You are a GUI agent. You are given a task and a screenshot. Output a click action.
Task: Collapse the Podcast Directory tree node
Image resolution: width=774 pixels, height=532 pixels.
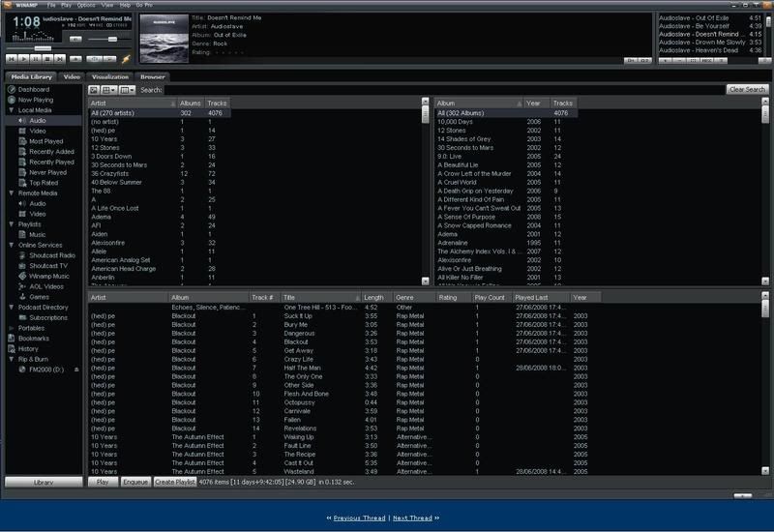pyautogui.click(x=12, y=307)
